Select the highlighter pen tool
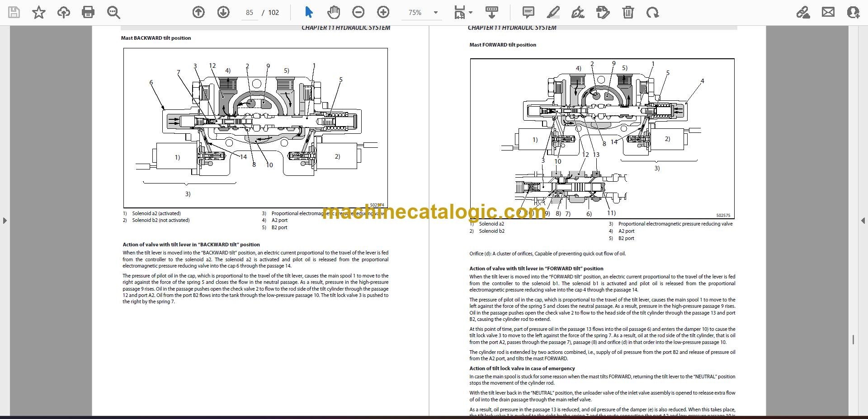 (x=553, y=12)
